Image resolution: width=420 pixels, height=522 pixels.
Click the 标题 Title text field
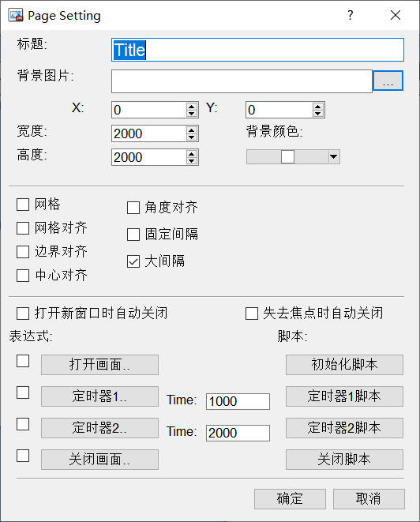(x=257, y=50)
